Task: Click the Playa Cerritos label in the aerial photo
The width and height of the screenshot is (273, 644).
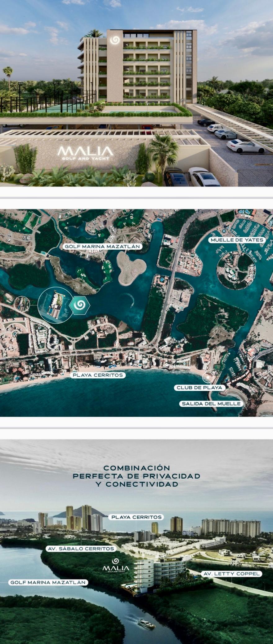Action: (x=136, y=517)
